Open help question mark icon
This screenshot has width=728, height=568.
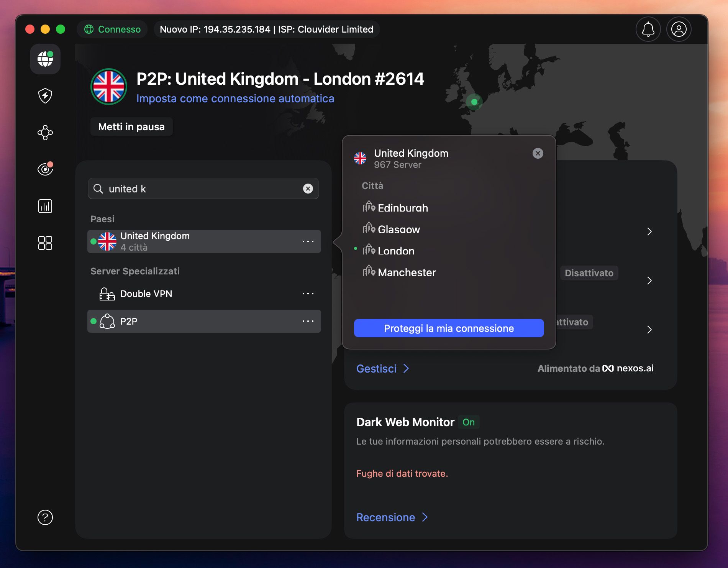tap(45, 517)
